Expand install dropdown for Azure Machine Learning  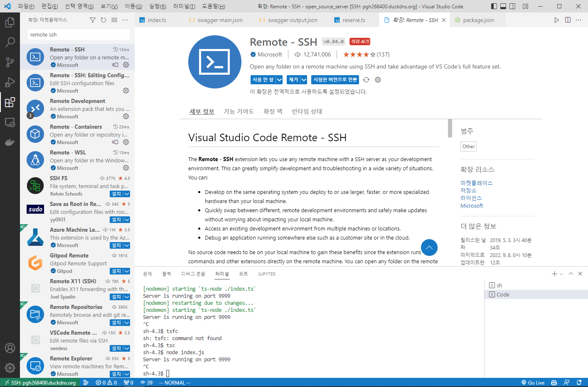[127, 245]
